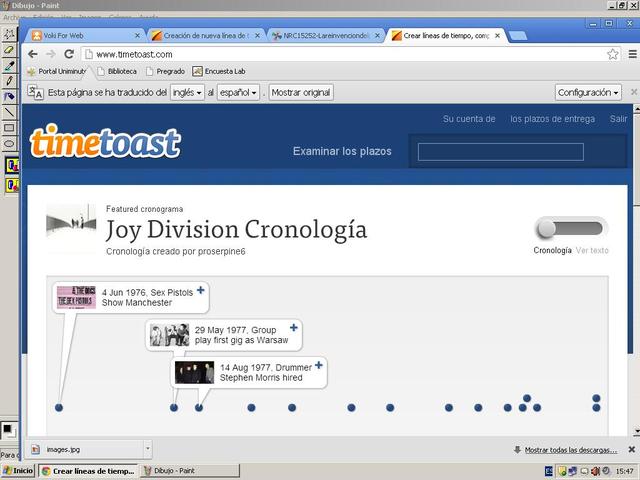Switch to Creación de nueva línea tab

206,36
